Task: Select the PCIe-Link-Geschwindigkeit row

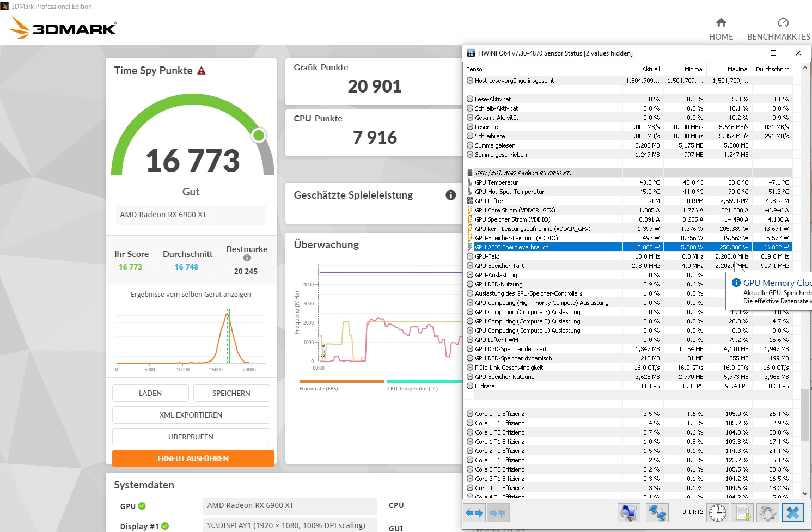Action: (628, 368)
